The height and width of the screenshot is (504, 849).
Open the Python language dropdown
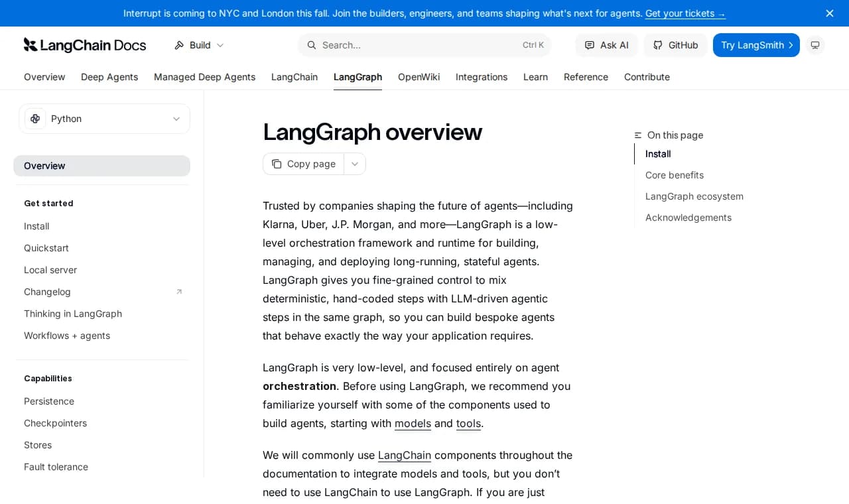click(x=104, y=119)
